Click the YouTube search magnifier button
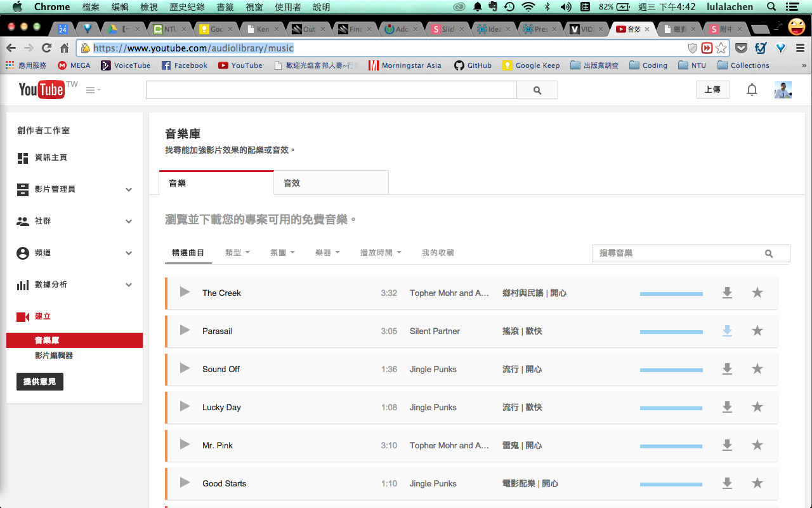812x508 pixels. (537, 90)
